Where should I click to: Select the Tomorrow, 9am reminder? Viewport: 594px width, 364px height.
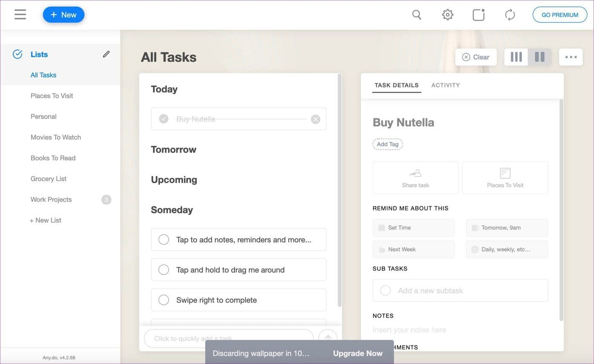pyautogui.click(x=507, y=228)
